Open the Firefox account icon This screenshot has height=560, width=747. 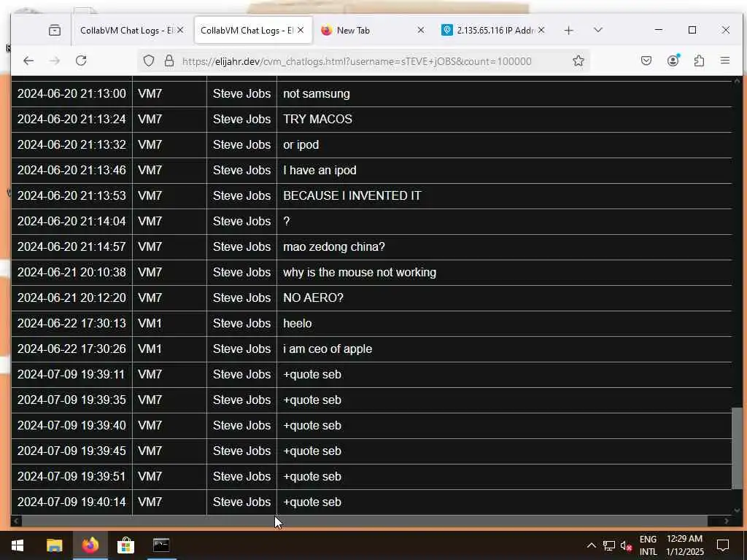[x=673, y=61]
